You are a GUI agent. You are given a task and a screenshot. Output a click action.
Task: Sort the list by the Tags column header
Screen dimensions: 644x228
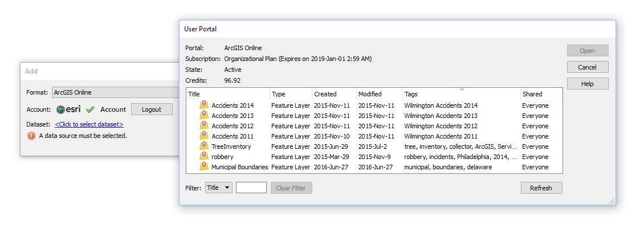coord(461,94)
